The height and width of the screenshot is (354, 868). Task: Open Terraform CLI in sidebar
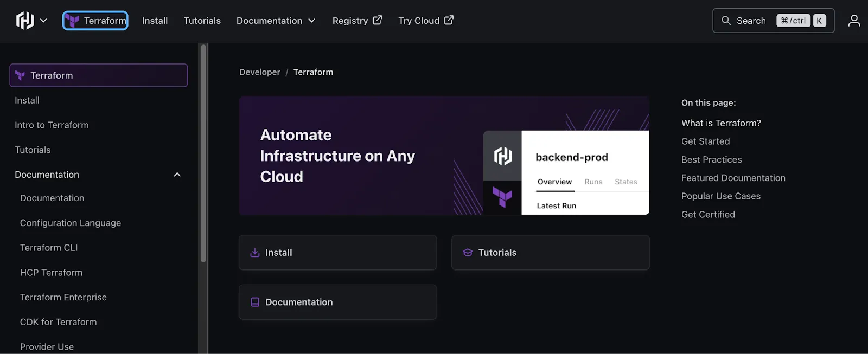coord(49,248)
